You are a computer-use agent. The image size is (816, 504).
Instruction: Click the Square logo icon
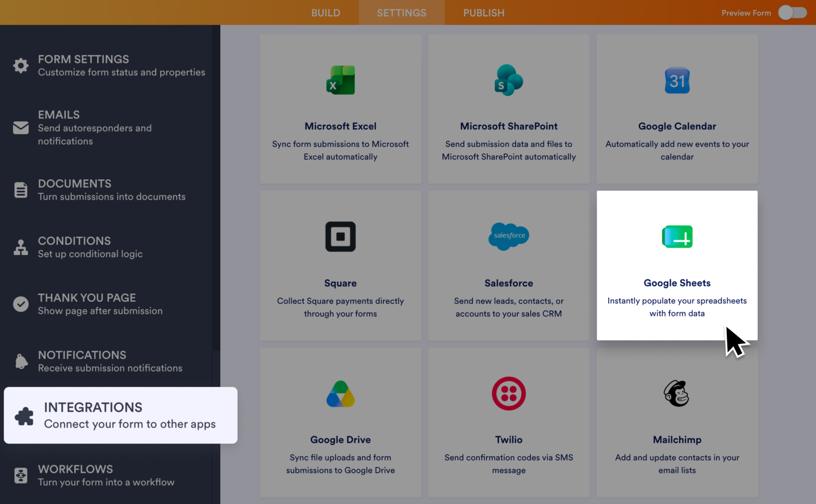340,236
